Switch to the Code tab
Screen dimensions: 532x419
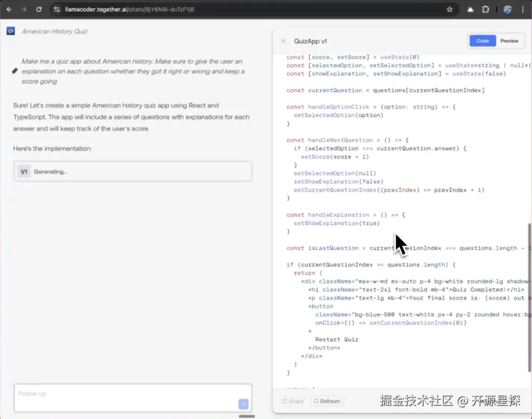482,41
